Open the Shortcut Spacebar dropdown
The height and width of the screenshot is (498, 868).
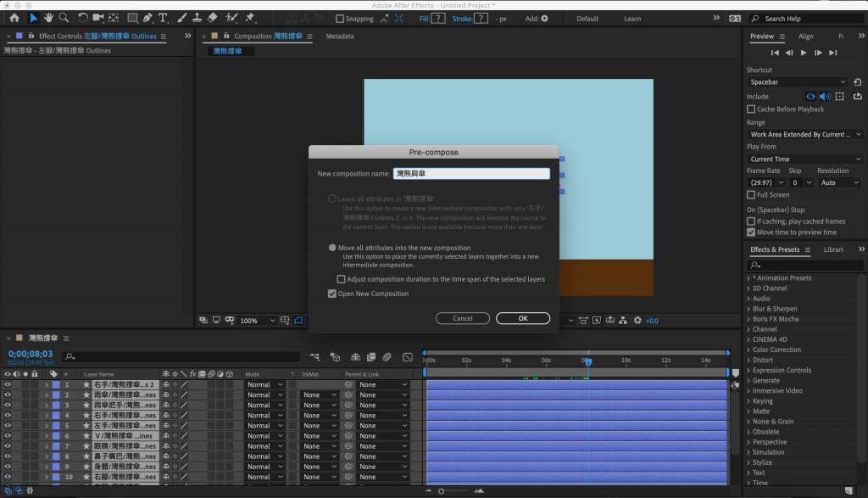pos(797,82)
